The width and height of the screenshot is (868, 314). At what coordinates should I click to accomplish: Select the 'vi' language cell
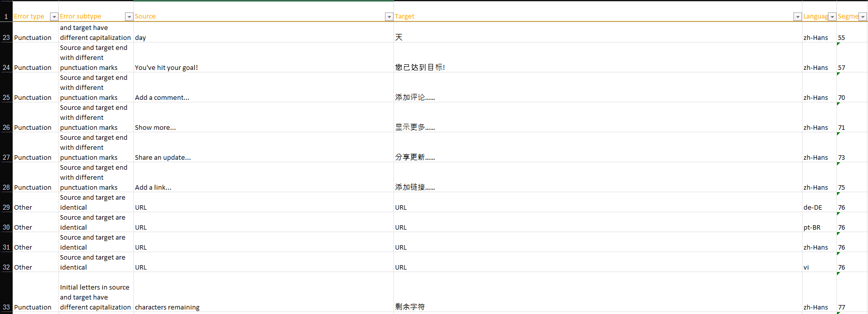tap(806, 267)
